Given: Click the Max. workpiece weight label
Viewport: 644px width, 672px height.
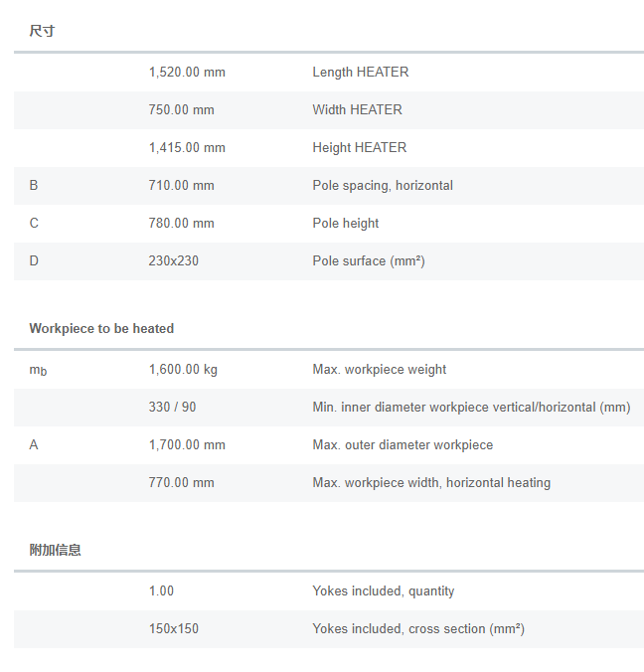Looking at the screenshot, I should coord(379,370).
